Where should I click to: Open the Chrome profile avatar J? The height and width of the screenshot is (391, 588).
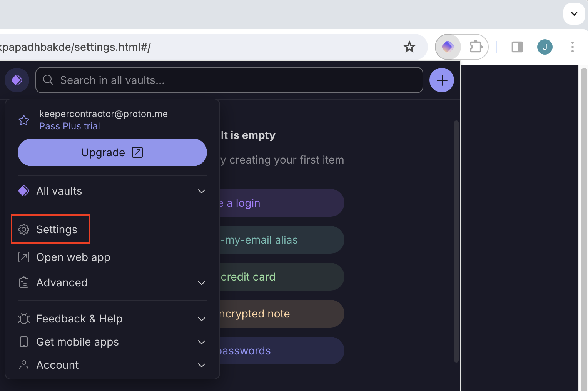(x=545, y=47)
